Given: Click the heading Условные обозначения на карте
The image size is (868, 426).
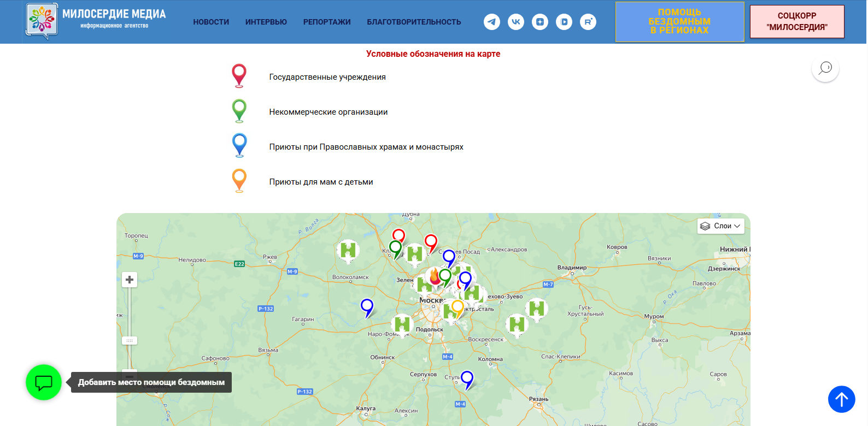Looking at the screenshot, I should 433,54.
